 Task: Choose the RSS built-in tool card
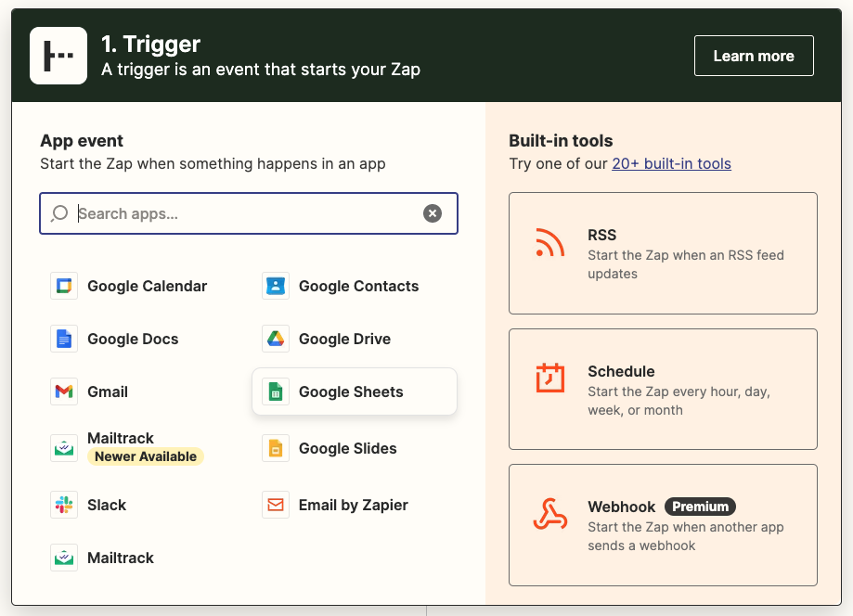coord(663,253)
